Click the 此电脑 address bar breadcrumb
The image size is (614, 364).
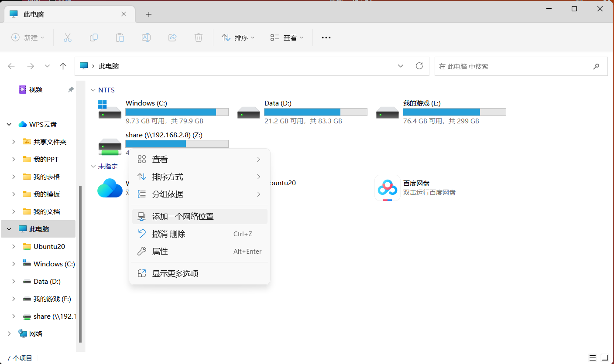tap(109, 66)
